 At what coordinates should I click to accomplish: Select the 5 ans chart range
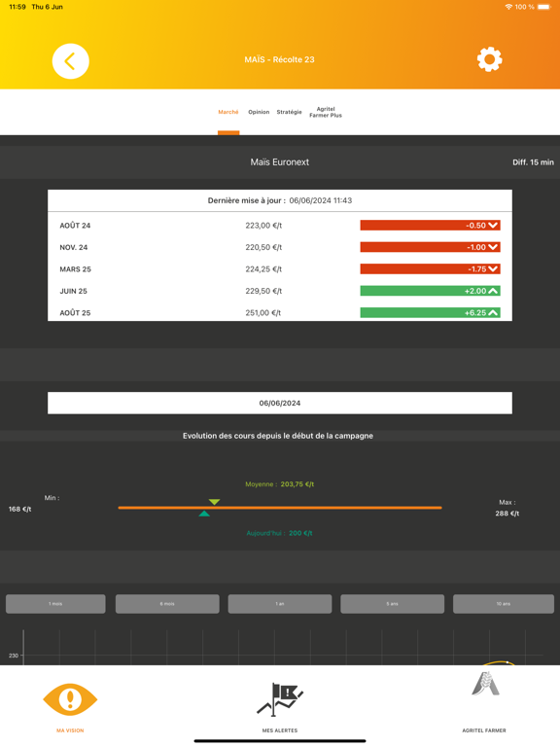click(393, 604)
